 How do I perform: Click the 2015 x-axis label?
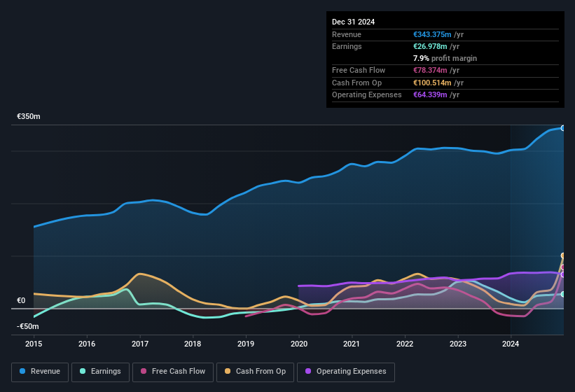click(34, 344)
